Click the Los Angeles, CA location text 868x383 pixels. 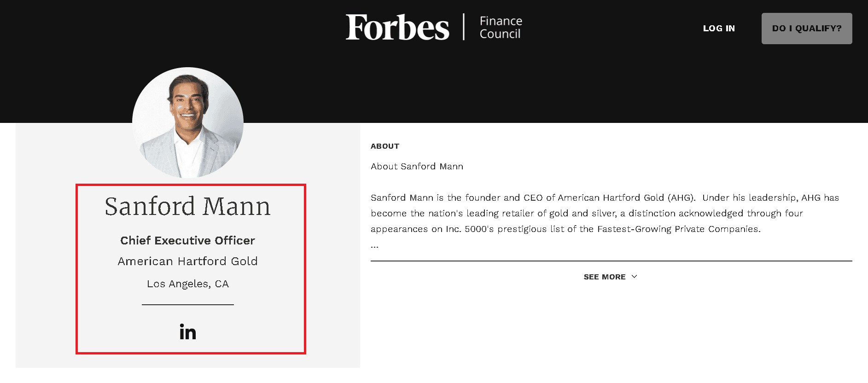tap(187, 284)
